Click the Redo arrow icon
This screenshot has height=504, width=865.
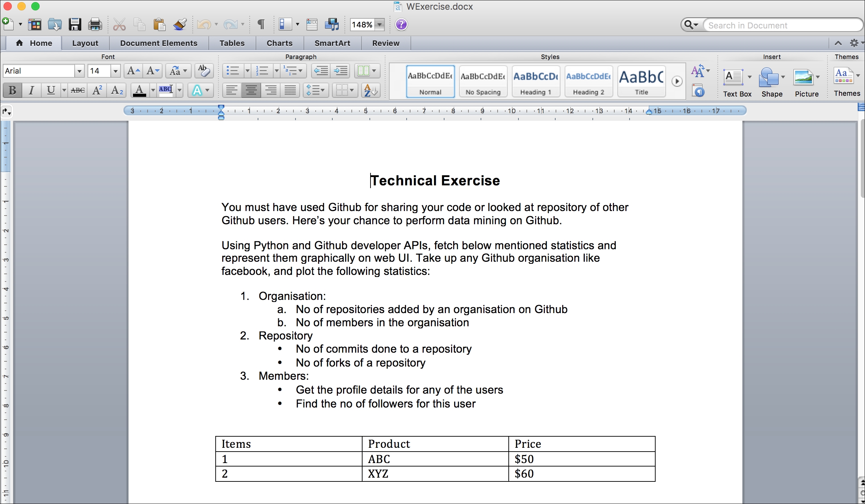tap(230, 25)
